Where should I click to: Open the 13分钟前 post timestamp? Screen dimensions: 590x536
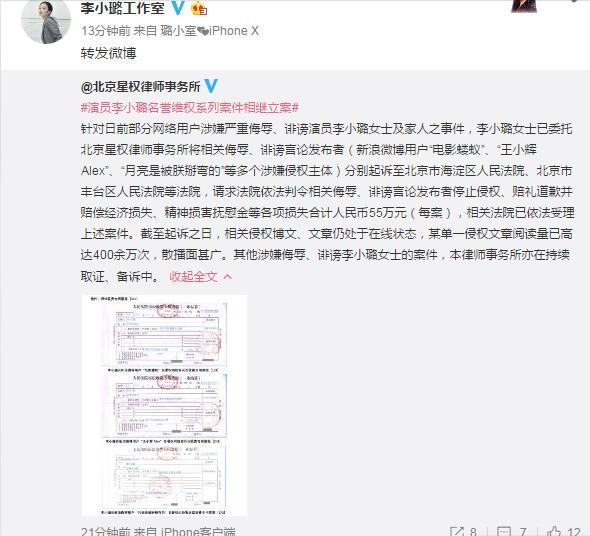point(106,30)
